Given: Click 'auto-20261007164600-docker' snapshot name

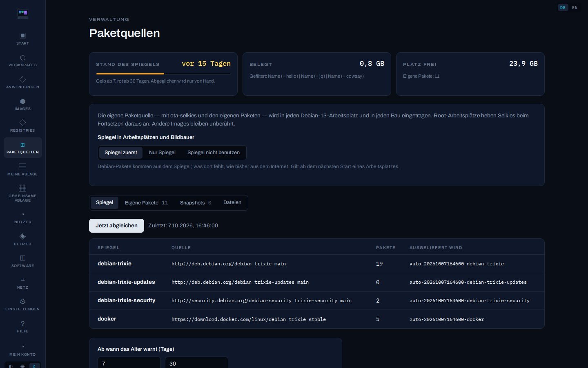Looking at the screenshot, I should [x=447, y=319].
